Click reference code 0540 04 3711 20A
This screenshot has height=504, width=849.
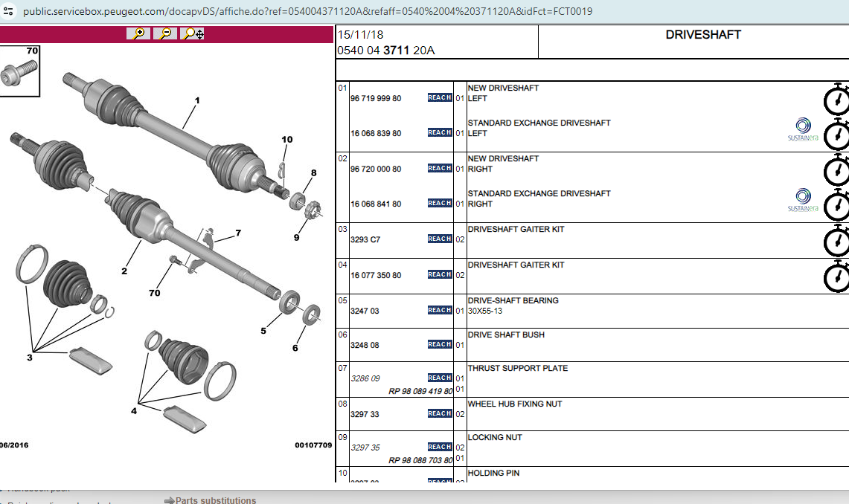pos(386,51)
